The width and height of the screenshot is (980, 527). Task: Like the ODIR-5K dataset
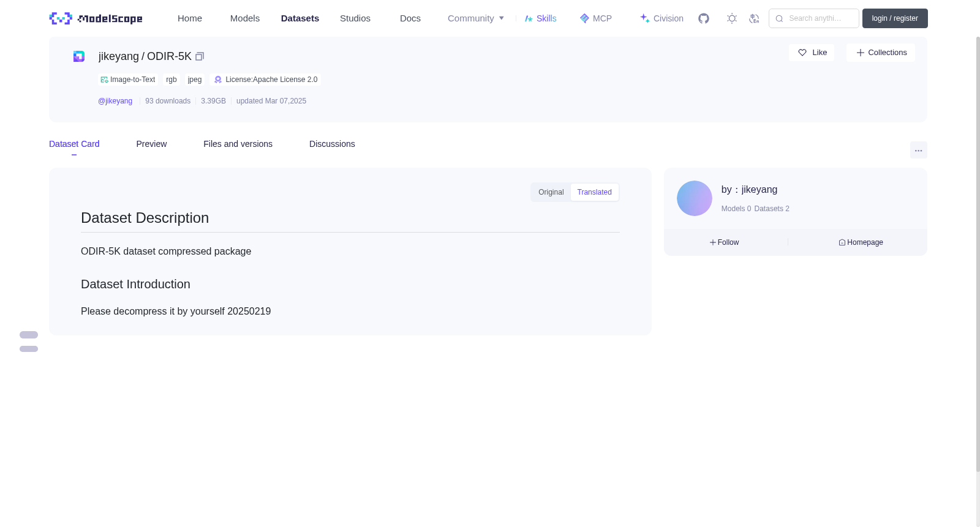tap(812, 53)
